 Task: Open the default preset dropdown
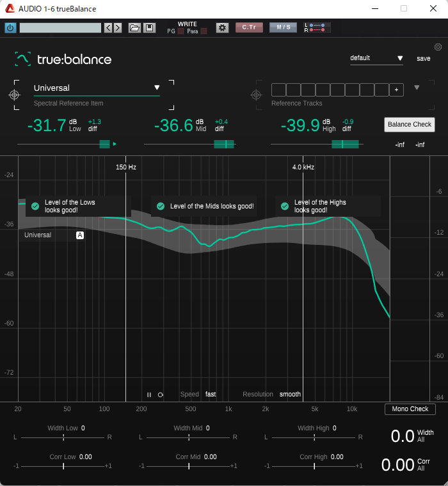pos(376,58)
